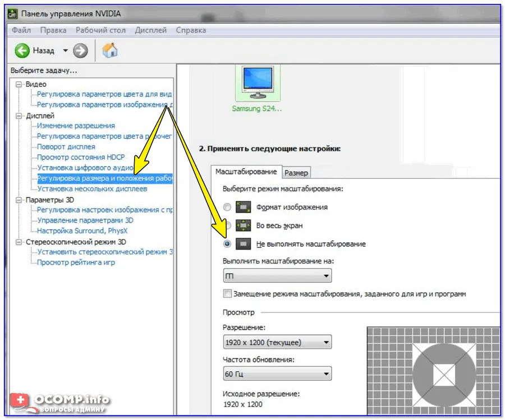505x420 pixels.
Task: Open the 'Правка' menu
Action: pyautogui.click(x=53, y=30)
